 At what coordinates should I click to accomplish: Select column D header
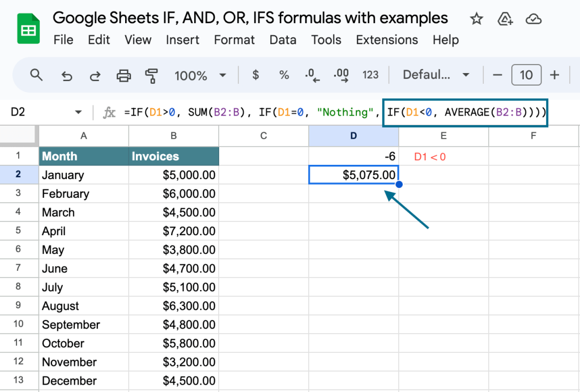(x=353, y=136)
